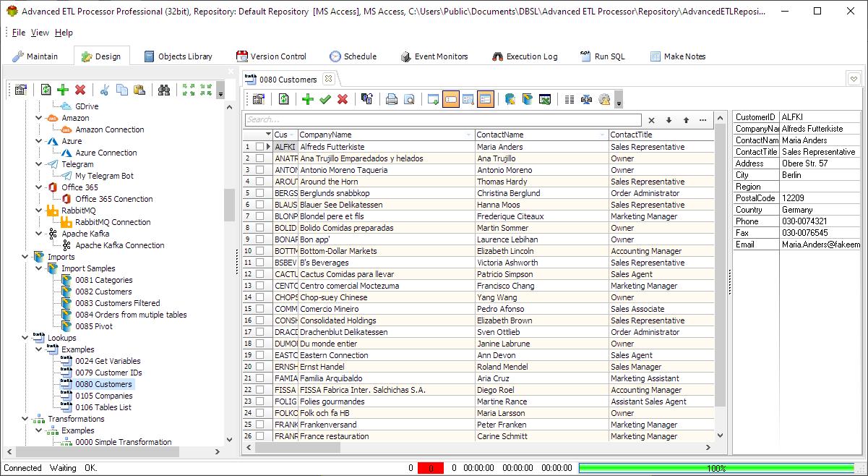Refresh data in the Customers toolbar

pyautogui.click(x=283, y=99)
